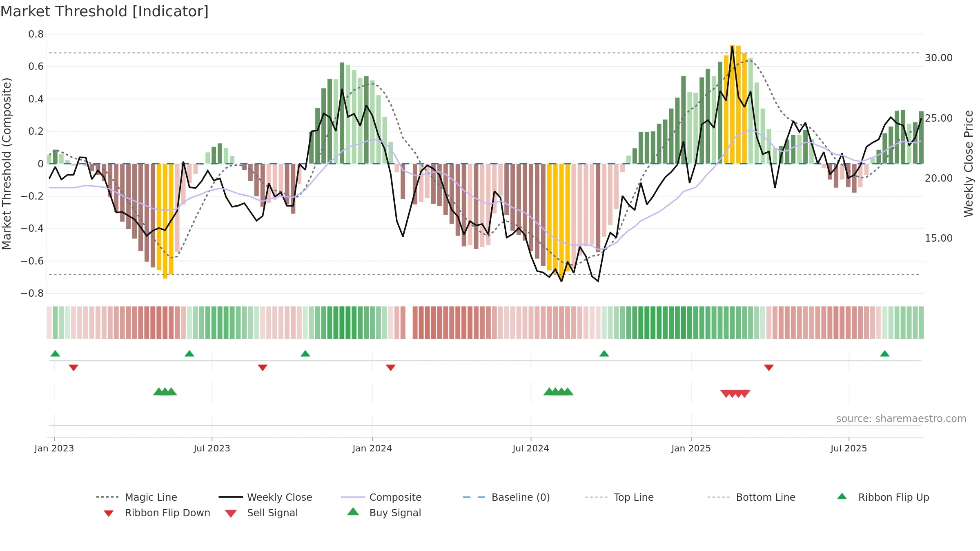This screenshot has height=551, width=980.
Task: Click the Ribbon Flip Down marker near Apr 2025
Action: [x=769, y=368]
